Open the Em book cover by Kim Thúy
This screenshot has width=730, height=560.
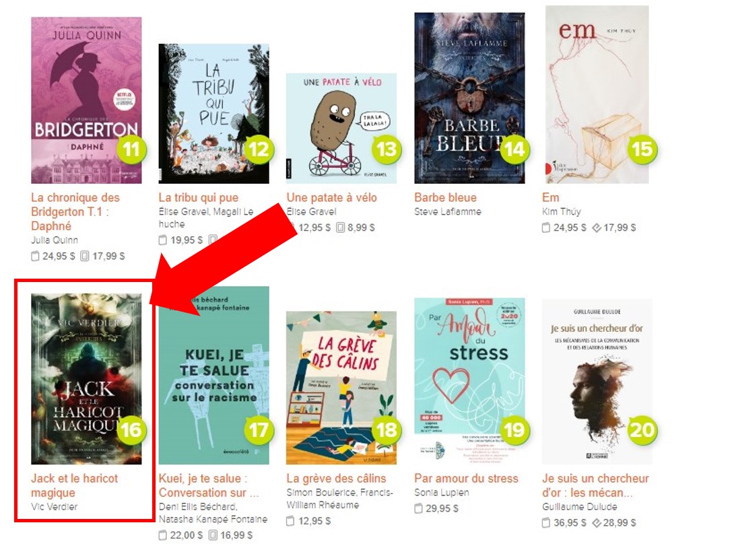(x=597, y=94)
